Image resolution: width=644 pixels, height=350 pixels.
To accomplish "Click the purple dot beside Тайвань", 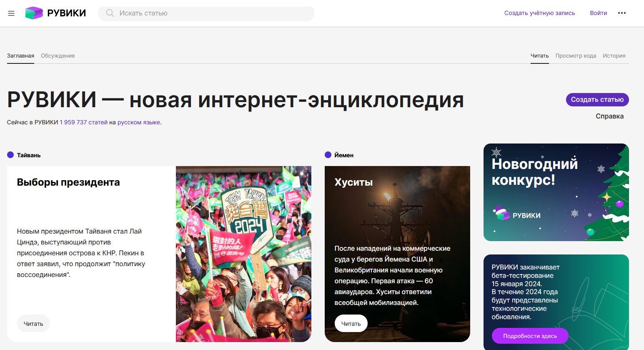I will pos(10,155).
